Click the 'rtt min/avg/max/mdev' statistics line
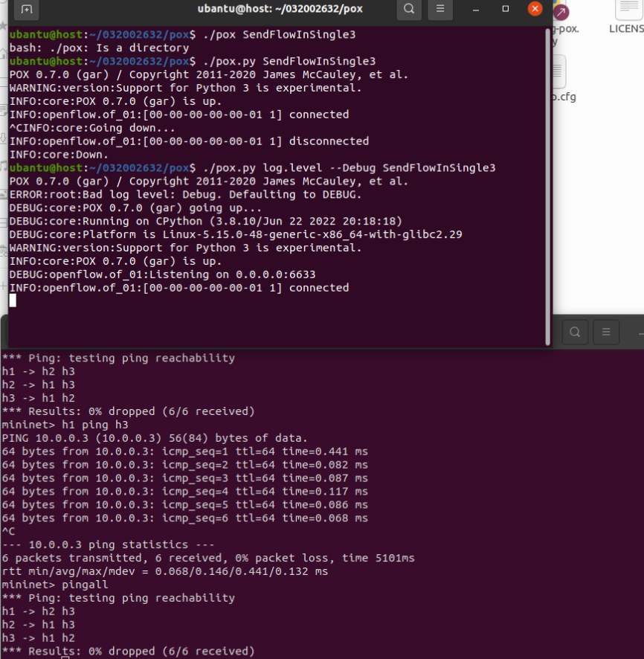The width and height of the screenshot is (644, 659). [164, 571]
